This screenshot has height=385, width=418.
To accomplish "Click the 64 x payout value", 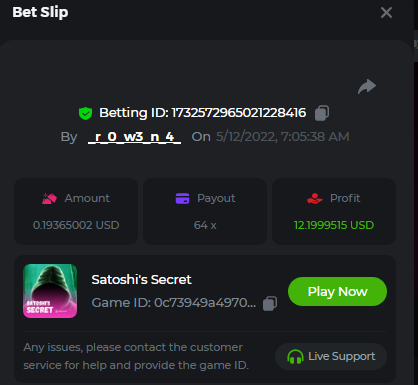I will (x=205, y=225).
